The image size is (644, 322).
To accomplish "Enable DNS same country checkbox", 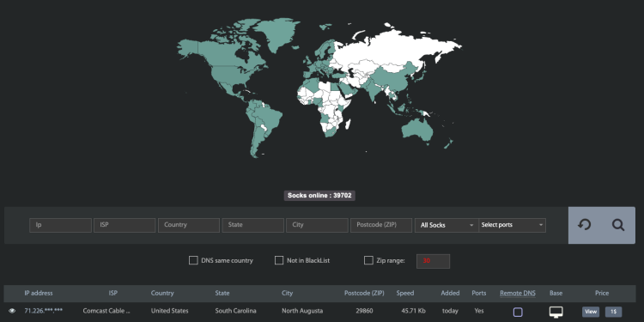I will point(193,260).
